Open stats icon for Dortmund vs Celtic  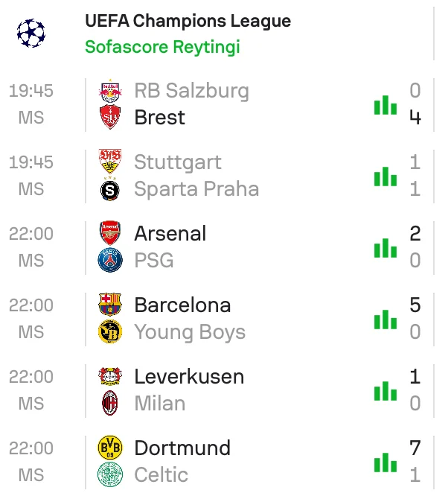coord(385,463)
